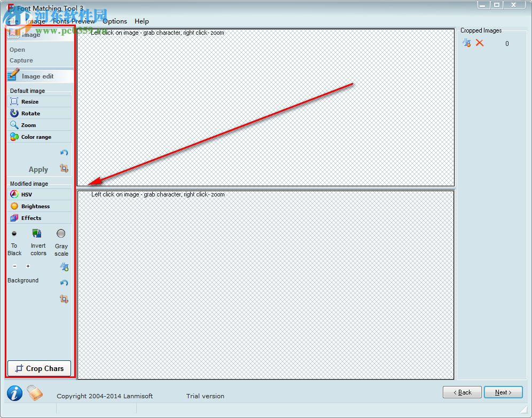
Task: Delete all cropped images with red X
Action: (480, 43)
